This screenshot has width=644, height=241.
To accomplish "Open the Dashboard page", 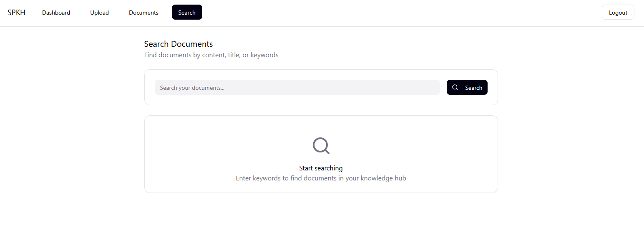I will coord(56,13).
